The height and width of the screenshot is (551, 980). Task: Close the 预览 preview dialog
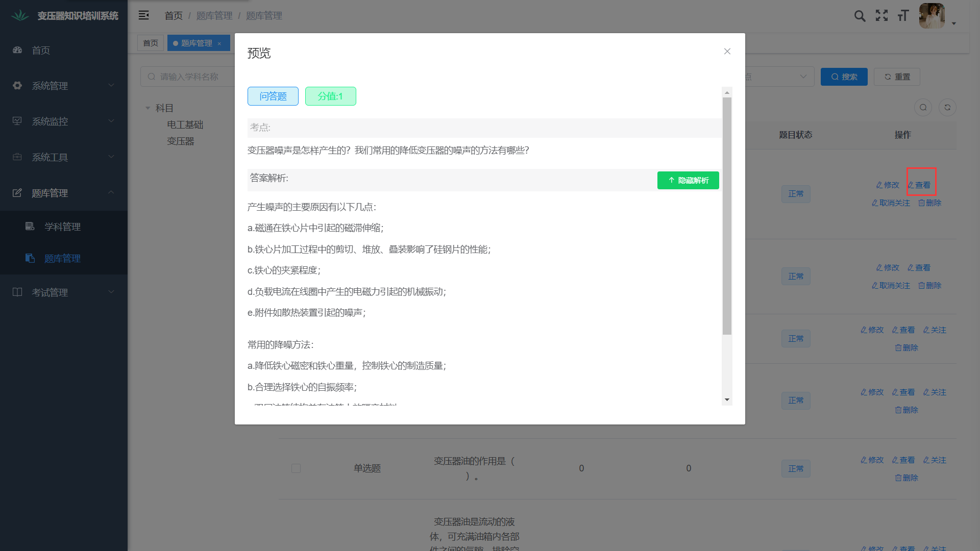(x=727, y=52)
